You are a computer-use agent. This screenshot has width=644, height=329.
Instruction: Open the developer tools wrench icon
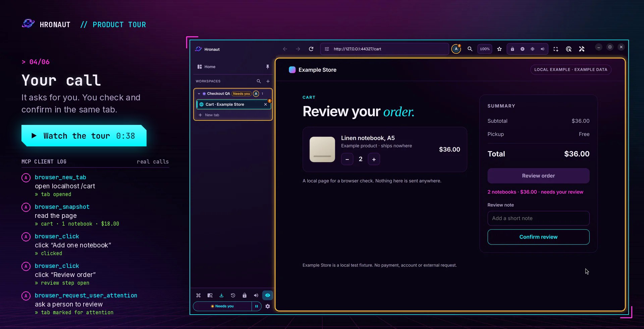click(582, 49)
